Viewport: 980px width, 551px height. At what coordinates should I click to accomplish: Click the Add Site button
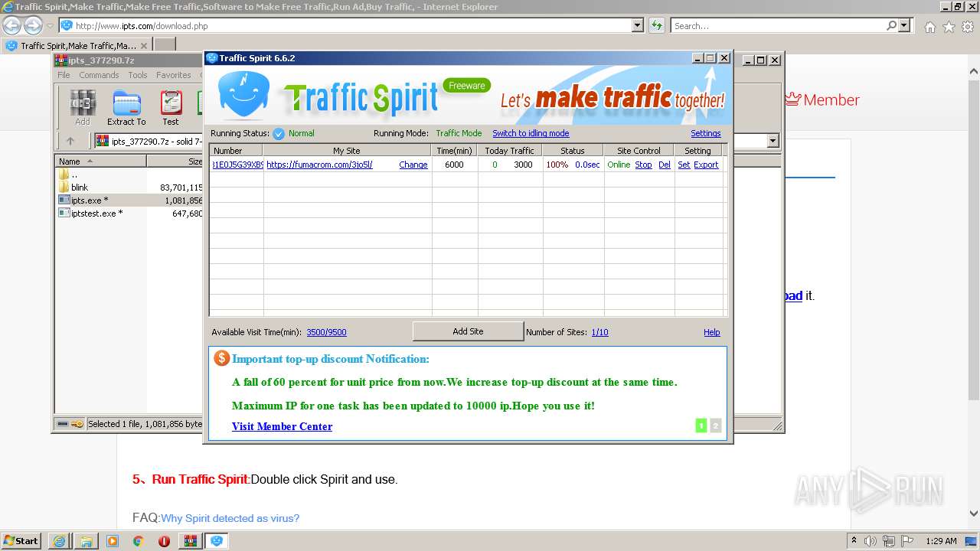(468, 331)
